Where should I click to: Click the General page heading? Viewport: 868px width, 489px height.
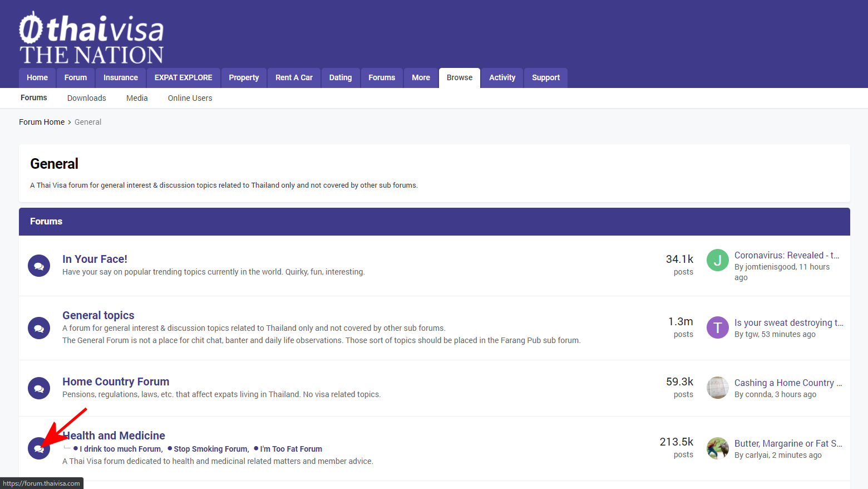pyautogui.click(x=54, y=164)
